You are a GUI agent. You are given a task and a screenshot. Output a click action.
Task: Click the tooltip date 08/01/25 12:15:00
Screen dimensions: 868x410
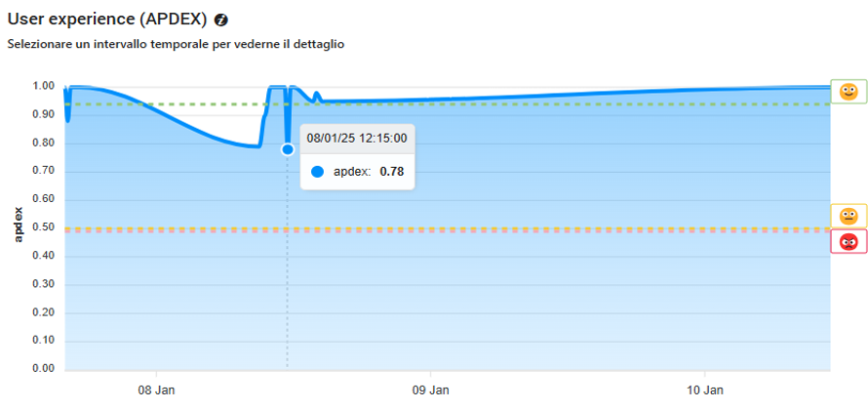[x=357, y=139]
